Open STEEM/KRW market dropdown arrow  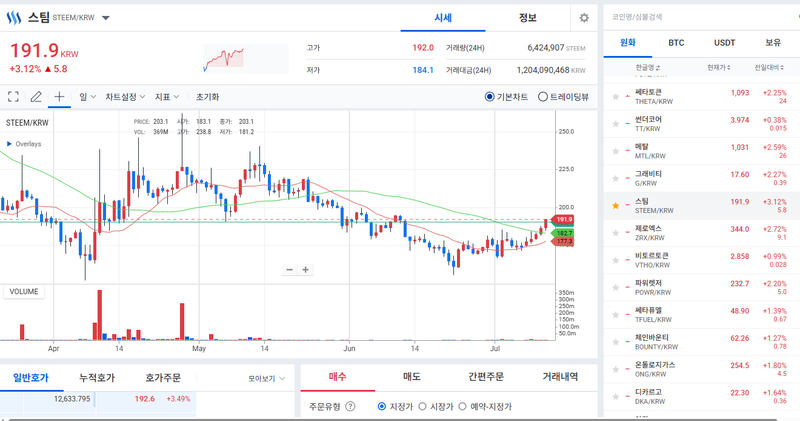click(106, 18)
